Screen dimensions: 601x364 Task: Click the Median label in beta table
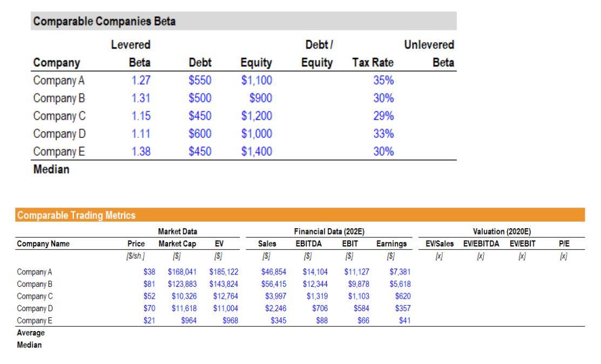click(51, 169)
